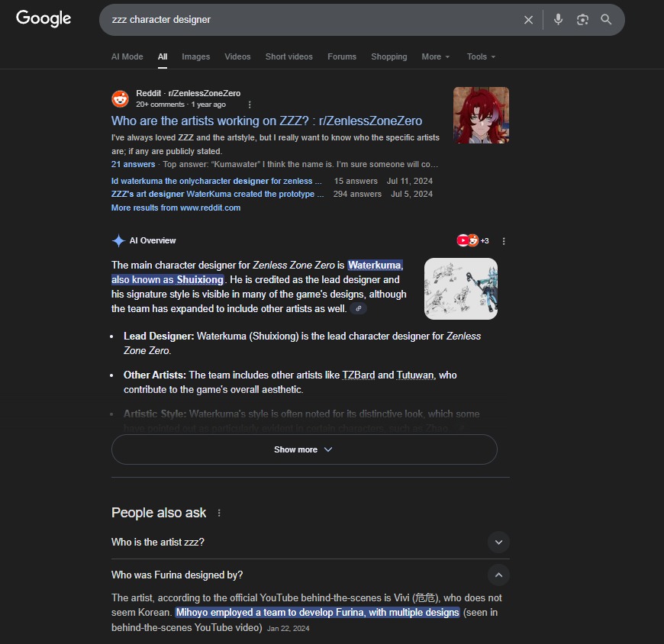This screenshot has height=644, width=664.
Task: Open AI Overview source icons +3
Action: tap(472, 240)
